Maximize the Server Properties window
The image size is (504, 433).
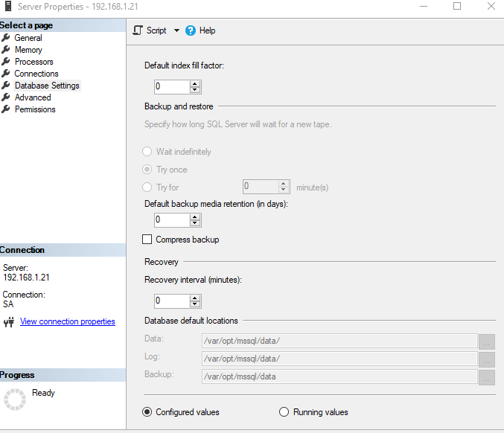point(457,6)
